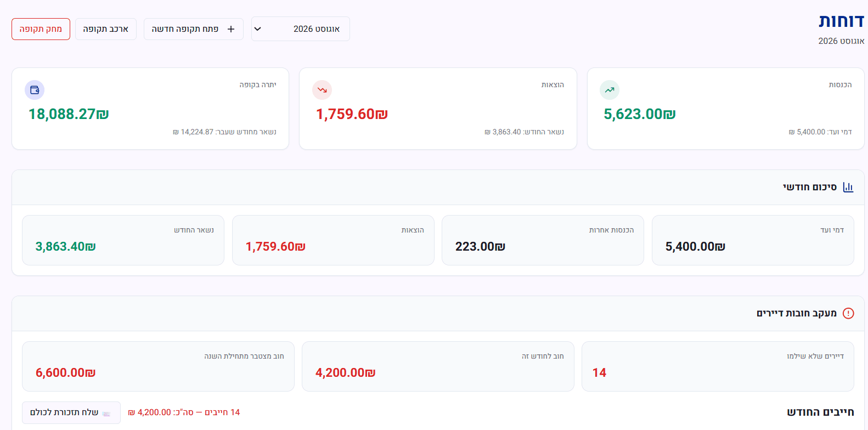The height and width of the screenshot is (430, 868).
Task: Click the monthly הוצאות 1,759.60 summary tile
Action: coord(333,240)
